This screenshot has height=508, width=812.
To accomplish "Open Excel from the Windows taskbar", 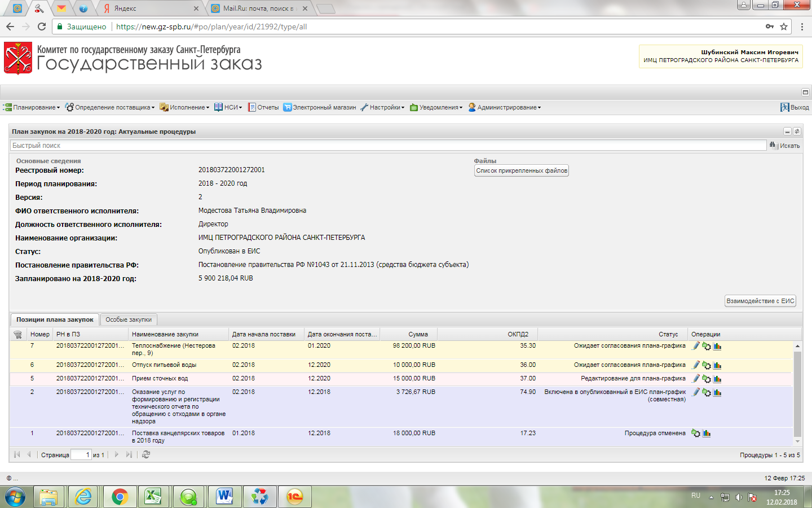I will [153, 497].
